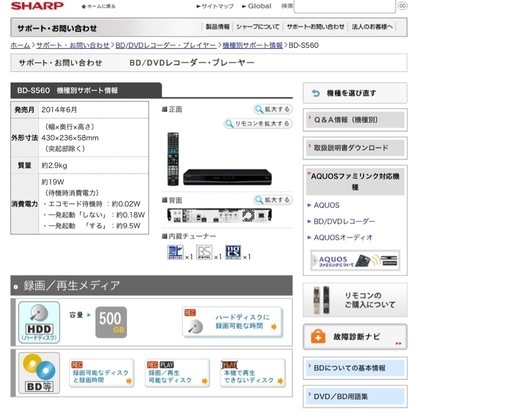Go to BD/DVDレコーダー・プレイヤー breadcrumb
The height and width of the screenshot is (414, 512).
click(166, 45)
